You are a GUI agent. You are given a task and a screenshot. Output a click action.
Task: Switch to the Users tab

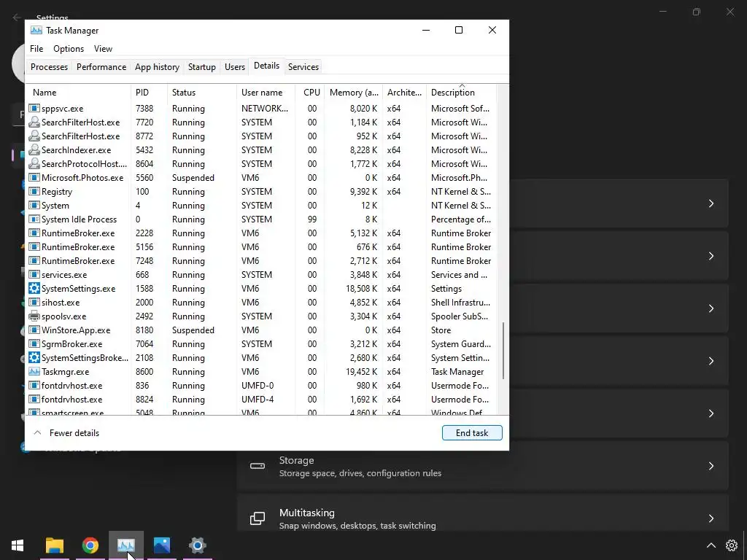pos(235,66)
